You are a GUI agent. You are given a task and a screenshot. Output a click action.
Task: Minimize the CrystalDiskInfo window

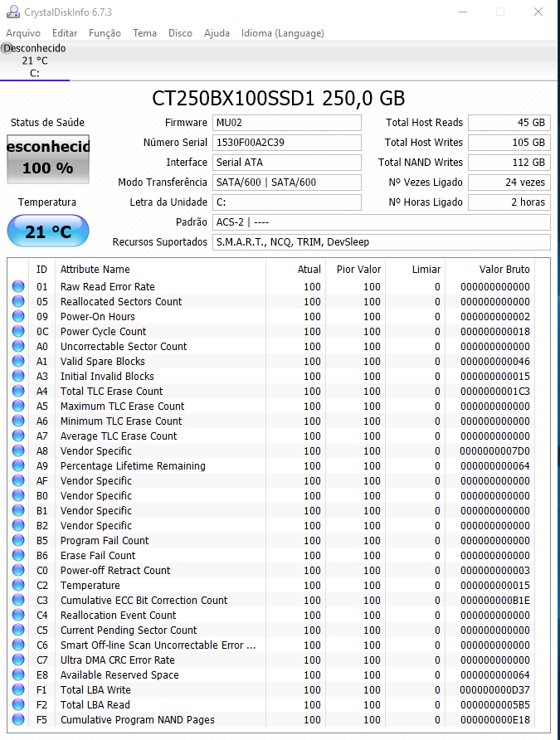point(463,12)
